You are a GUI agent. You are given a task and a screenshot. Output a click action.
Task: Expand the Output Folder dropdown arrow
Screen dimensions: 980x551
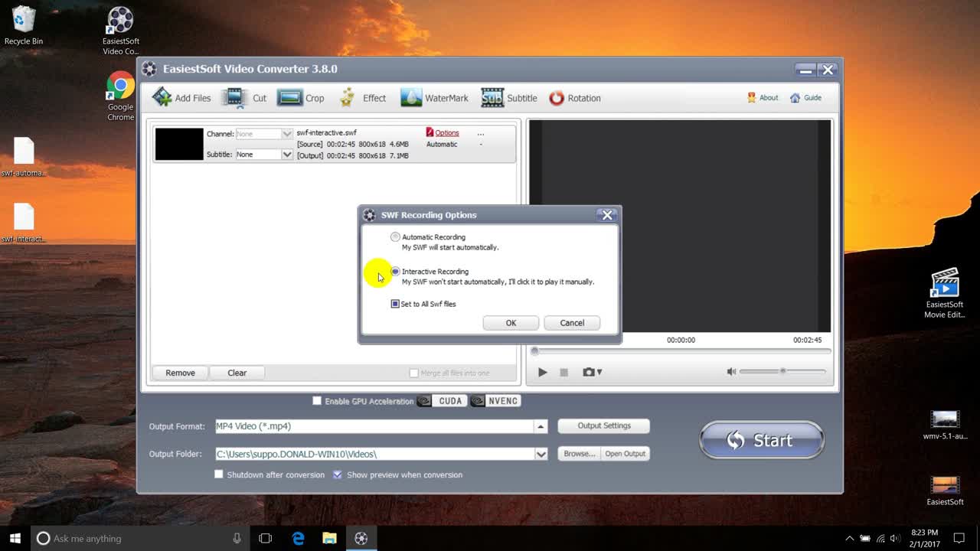click(x=541, y=454)
